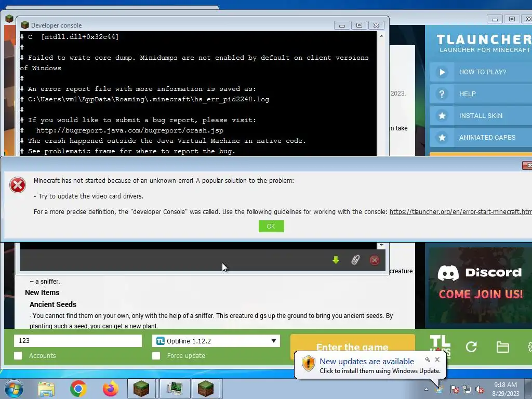Click the muted volume tray icon

[x=480, y=389]
